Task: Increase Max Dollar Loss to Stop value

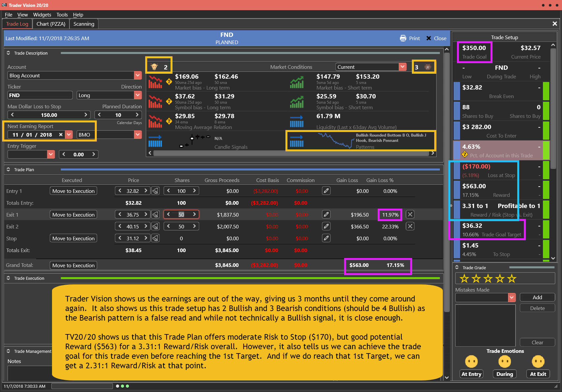Action: 86,115
